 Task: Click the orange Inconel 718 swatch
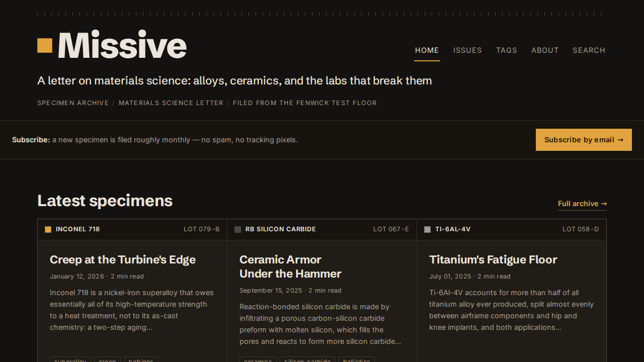pyautogui.click(x=48, y=229)
